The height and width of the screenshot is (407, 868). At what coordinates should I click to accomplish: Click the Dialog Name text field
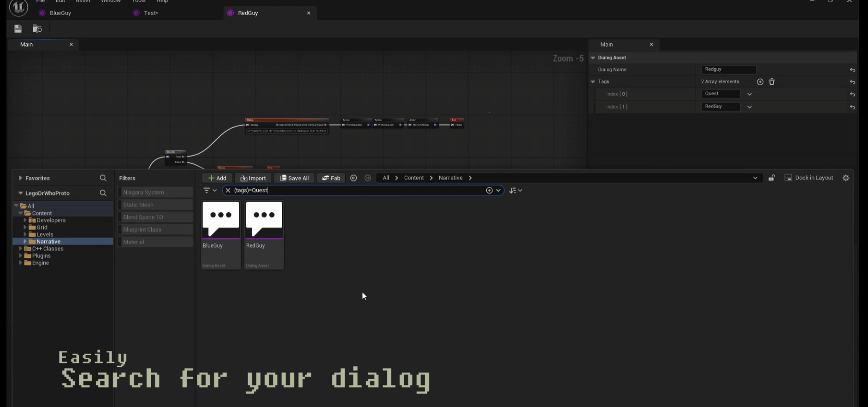click(x=729, y=70)
